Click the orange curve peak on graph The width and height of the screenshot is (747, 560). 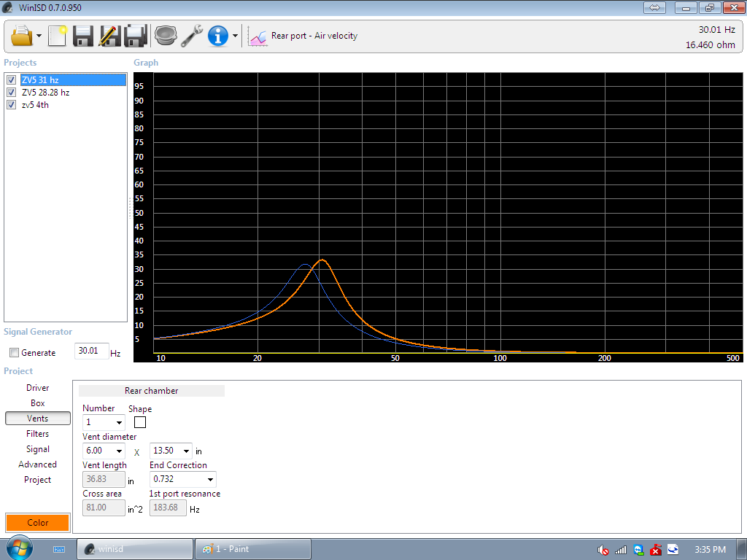click(x=322, y=260)
